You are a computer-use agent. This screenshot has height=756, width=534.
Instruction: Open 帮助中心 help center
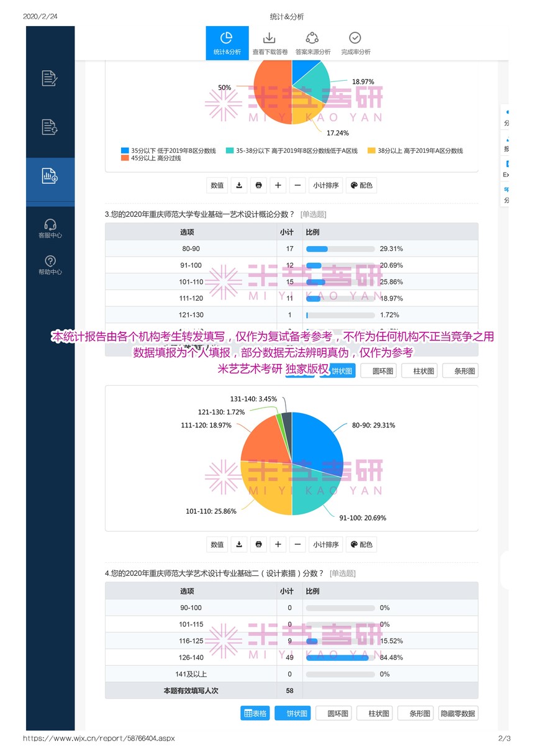click(50, 265)
